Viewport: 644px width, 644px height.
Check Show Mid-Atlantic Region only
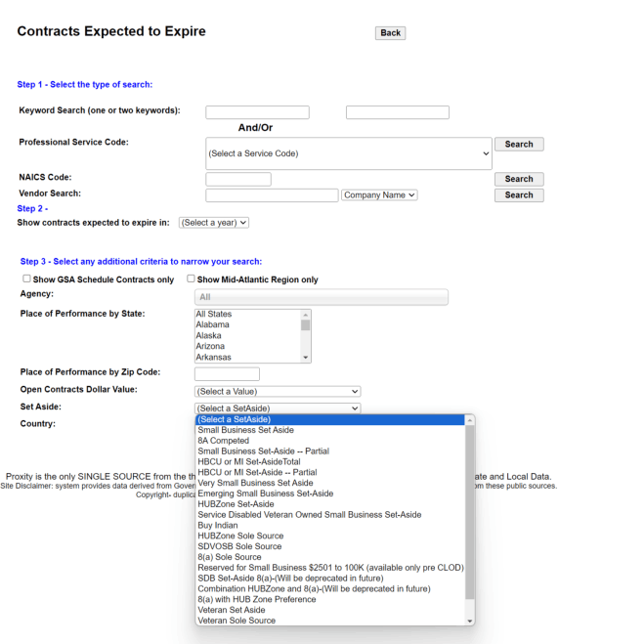tap(191, 279)
